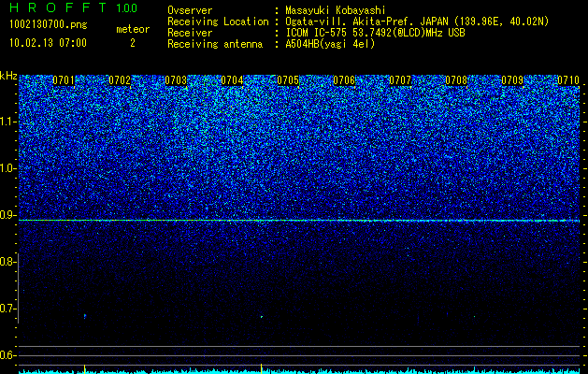
Task: Click the 1.1 frequency axis label
Action: point(7,122)
